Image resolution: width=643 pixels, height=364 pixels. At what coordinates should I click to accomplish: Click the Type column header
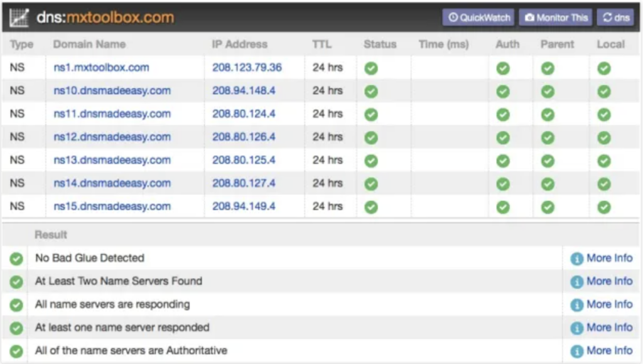click(x=22, y=45)
